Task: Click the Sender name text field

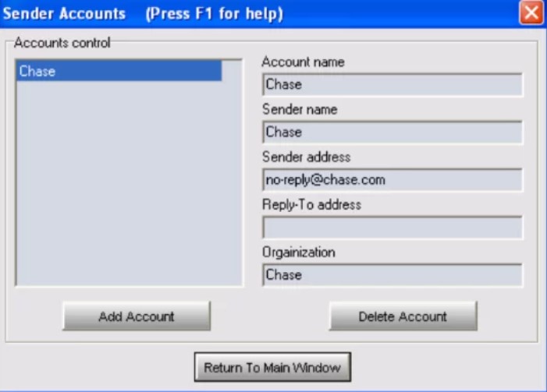Action: (392, 132)
